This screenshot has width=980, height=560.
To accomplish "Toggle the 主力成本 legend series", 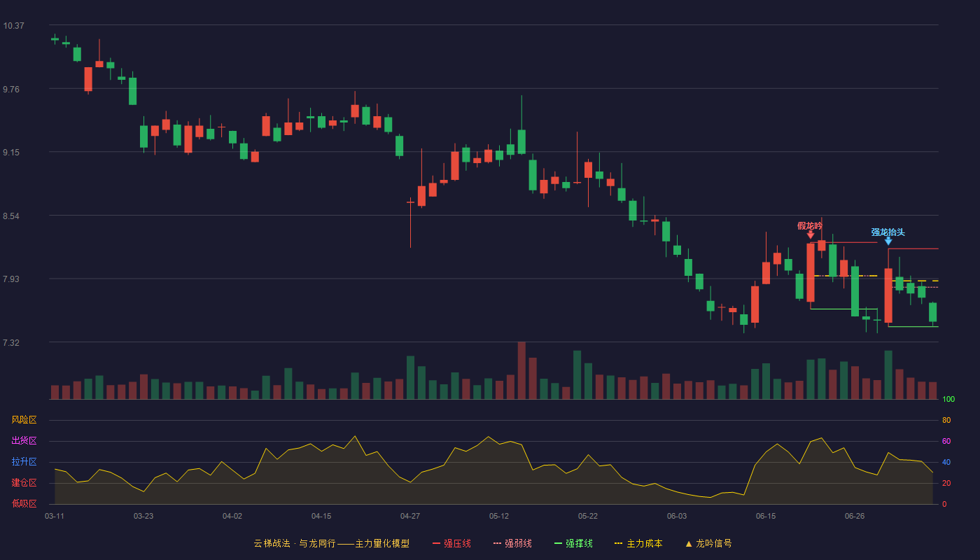I will point(638,543).
